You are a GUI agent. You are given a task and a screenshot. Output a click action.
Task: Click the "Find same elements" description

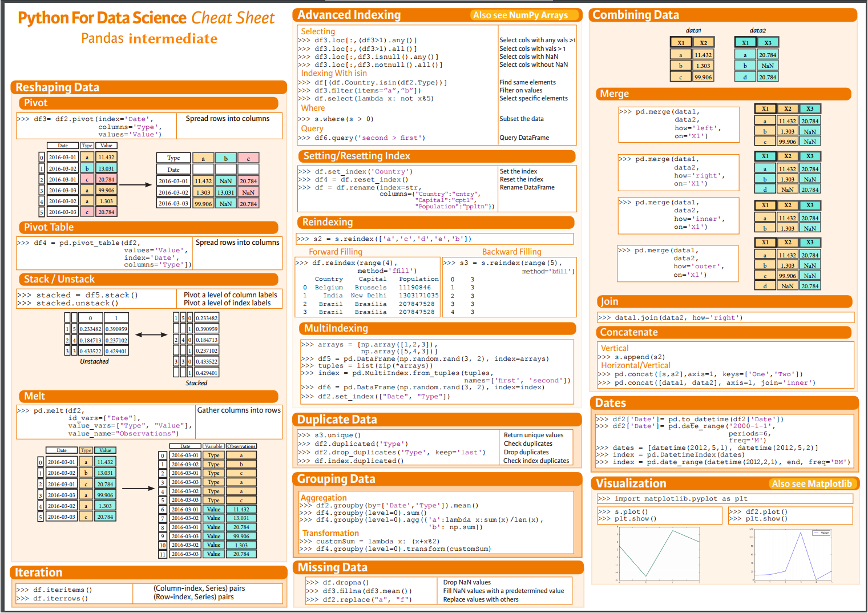[x=527, y=82]
